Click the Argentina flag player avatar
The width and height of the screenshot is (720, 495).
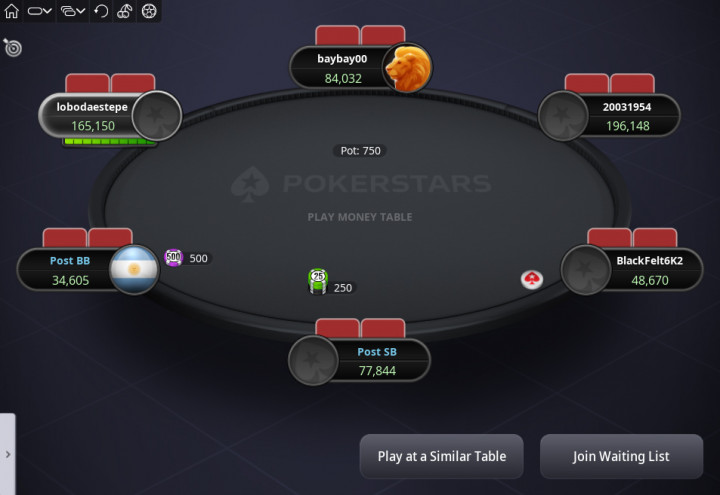click(x=134, y=270)
